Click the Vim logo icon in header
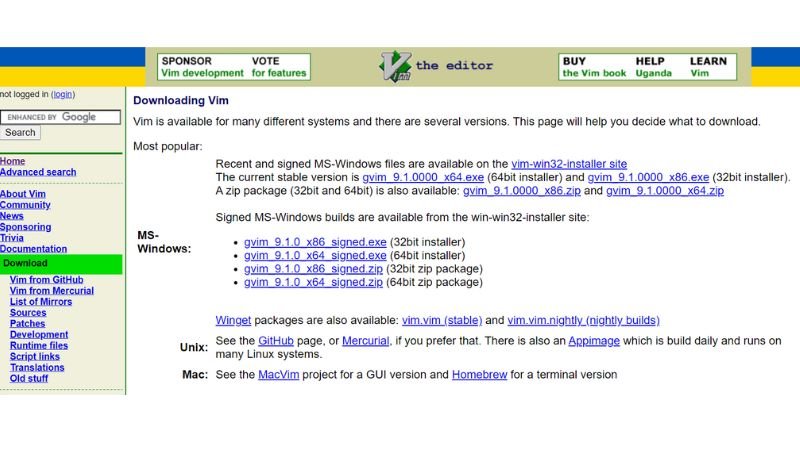This screenshot has width=800, height=450. [395, 67]
